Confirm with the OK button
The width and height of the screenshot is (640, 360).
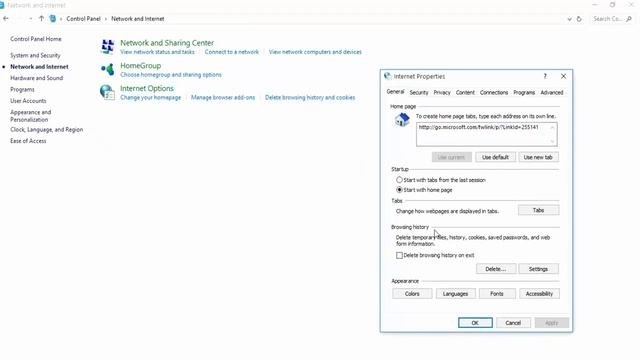475,323
